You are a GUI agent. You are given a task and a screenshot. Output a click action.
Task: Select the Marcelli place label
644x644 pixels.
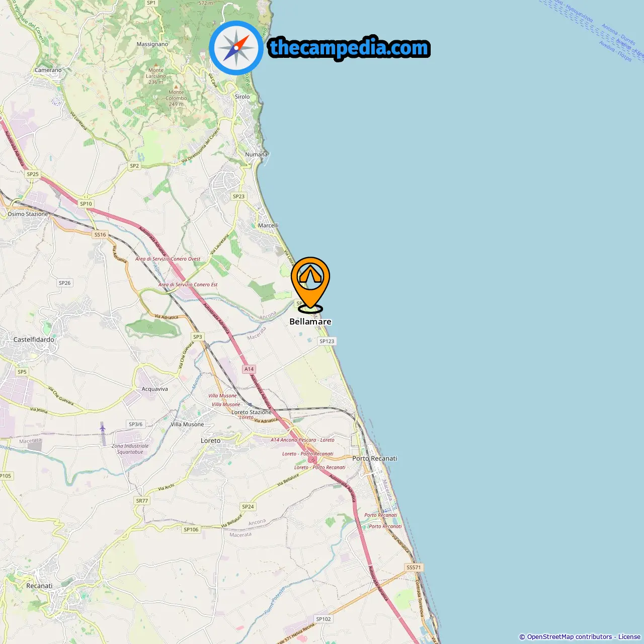[268, 225]
